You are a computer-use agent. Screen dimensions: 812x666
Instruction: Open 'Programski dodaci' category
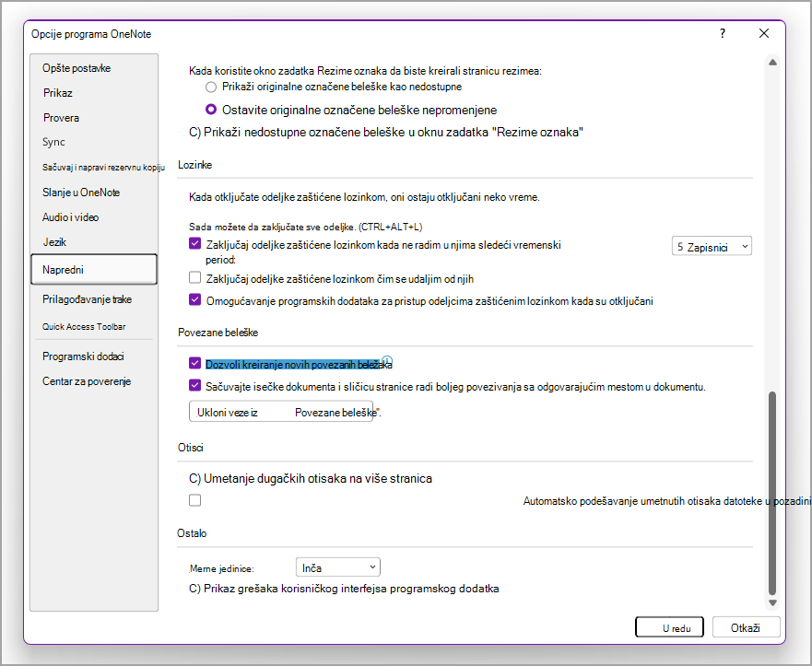pos(83,356)
